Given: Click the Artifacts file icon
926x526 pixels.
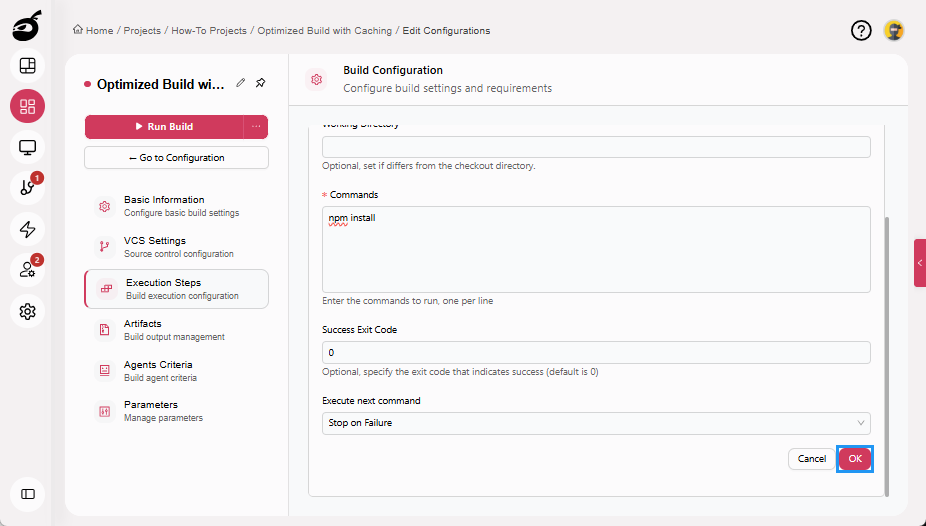Looking at the screenshot, I should 105,329.
